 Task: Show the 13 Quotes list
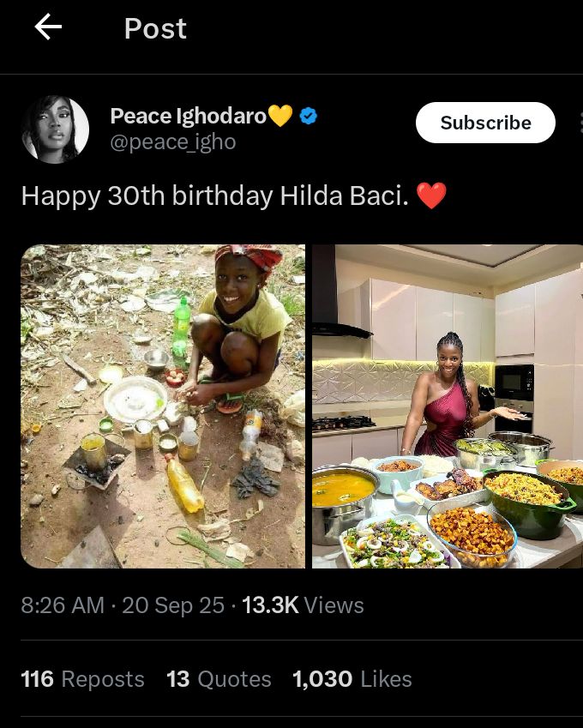219,679
